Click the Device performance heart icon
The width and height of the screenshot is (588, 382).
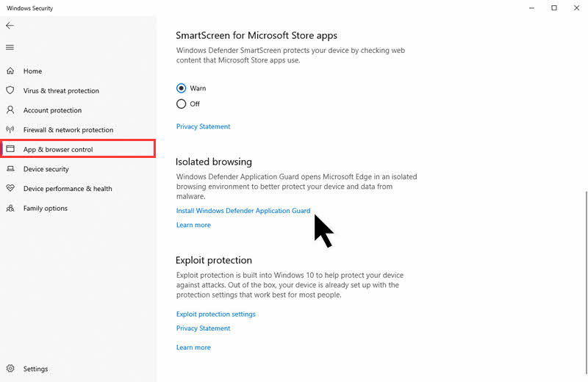[10, 188]
